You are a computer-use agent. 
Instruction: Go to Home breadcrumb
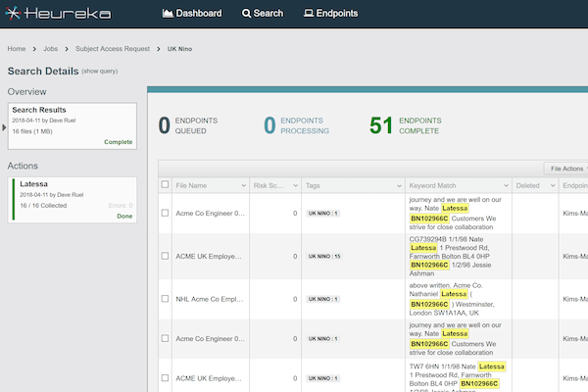[17, 49]
